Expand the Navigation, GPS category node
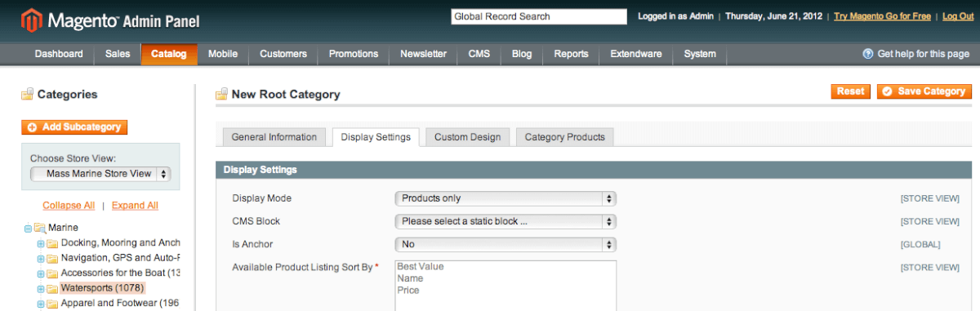Image resolution: width=980 pixels, height=311 pixels. click(41, 259)
